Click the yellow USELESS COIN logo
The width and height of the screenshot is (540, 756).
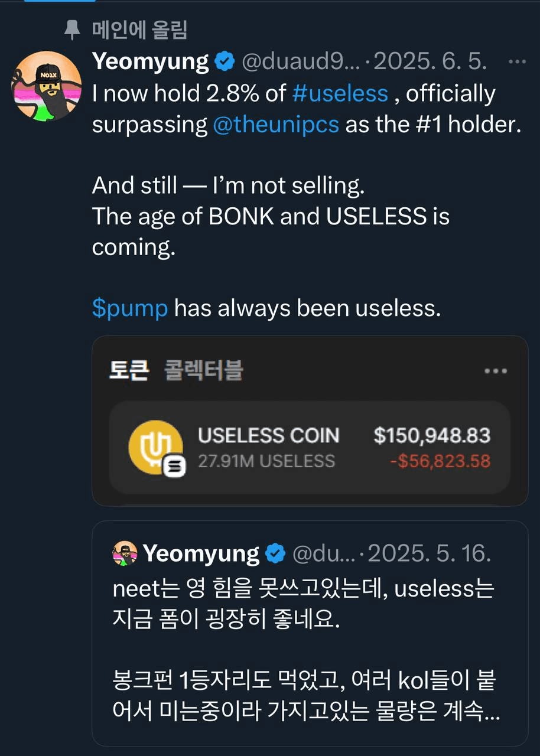[x=155, y=445]
